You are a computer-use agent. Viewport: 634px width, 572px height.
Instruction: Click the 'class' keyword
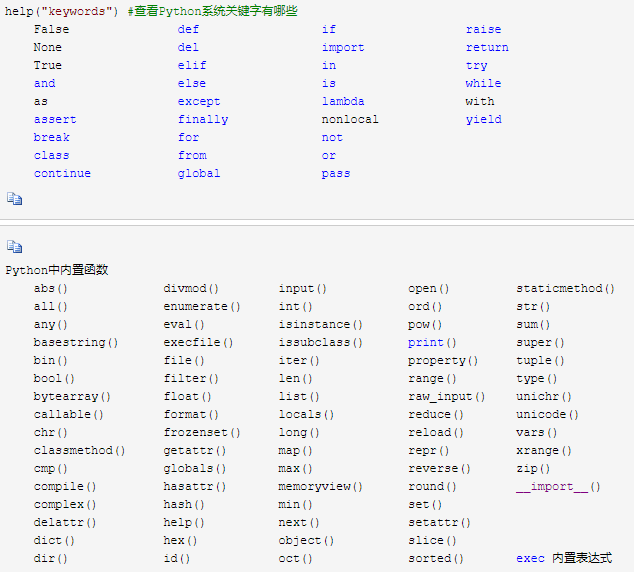[51, 155]
